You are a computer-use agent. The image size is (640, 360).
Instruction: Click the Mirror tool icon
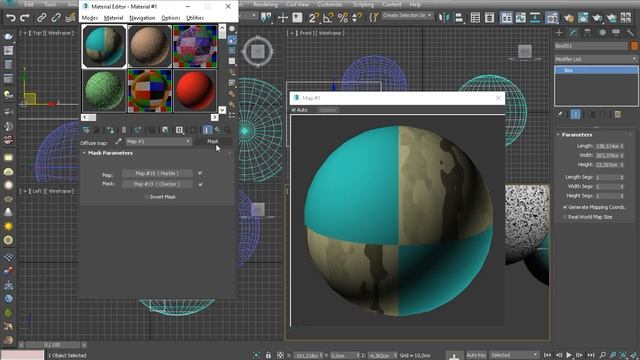(443, 18)
